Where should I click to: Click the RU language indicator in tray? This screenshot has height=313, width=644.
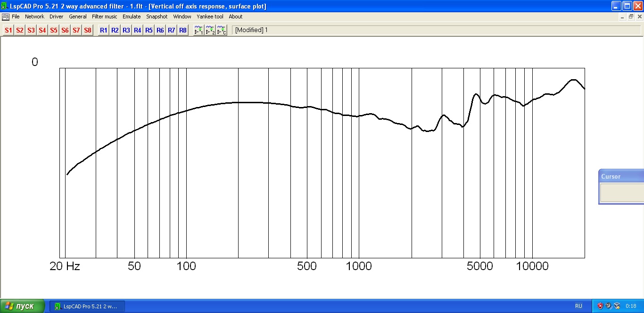(x=578, y=306)
